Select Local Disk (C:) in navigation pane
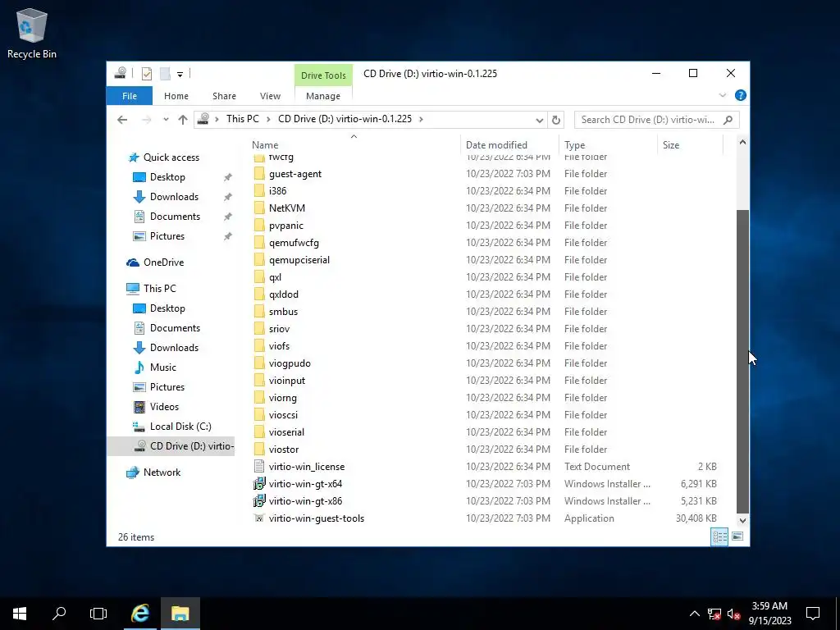Viewport: 840px width, 630px height. click(x=180, y=427)
